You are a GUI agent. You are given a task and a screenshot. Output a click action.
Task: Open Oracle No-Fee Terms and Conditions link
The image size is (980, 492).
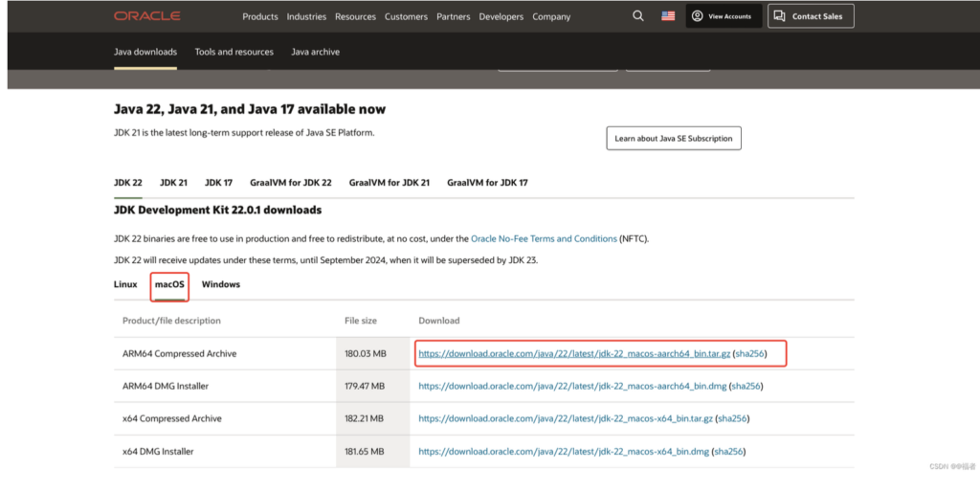[x=544, y=238]
